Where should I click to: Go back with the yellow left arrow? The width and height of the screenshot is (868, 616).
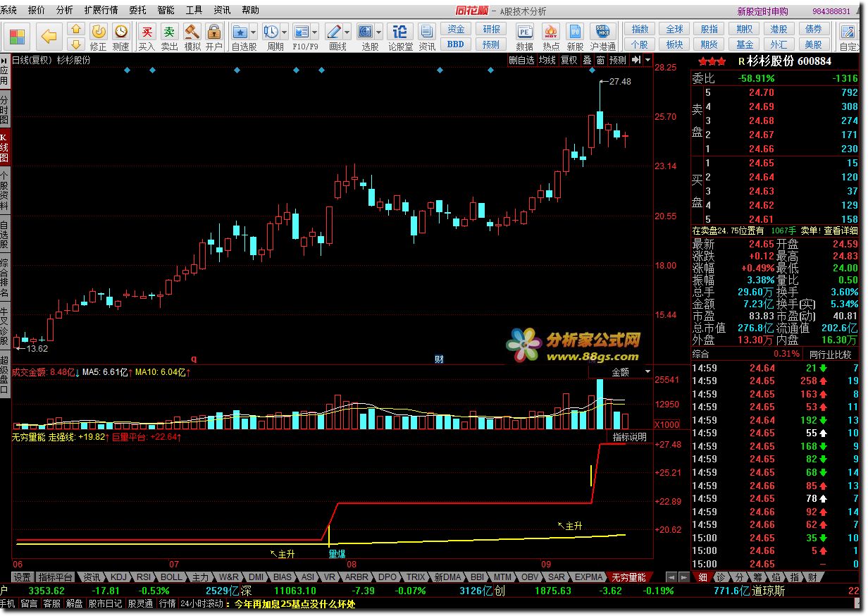pyautogui.click(x=49, y=36)
